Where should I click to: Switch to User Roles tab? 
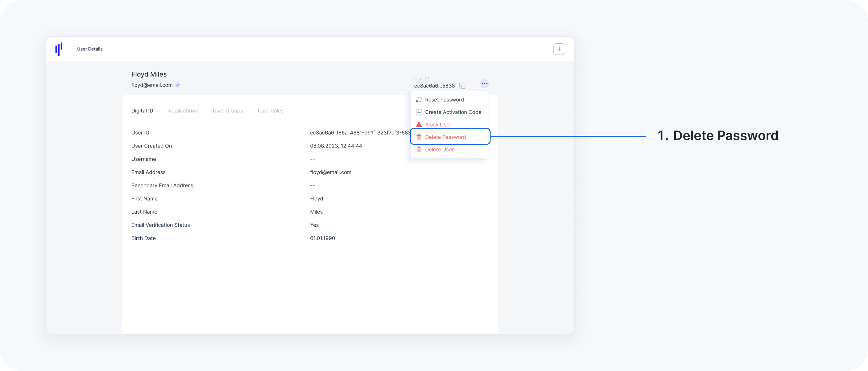(270, 111)
